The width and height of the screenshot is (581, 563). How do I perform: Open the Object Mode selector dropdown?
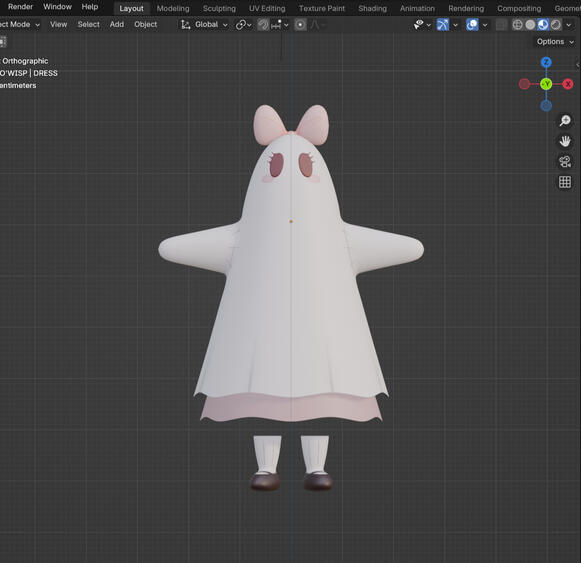tap(19, 24)
